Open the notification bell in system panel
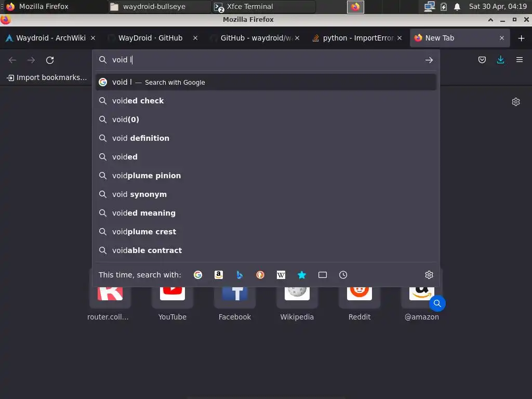The image size is (532, 399). [457, 6]
